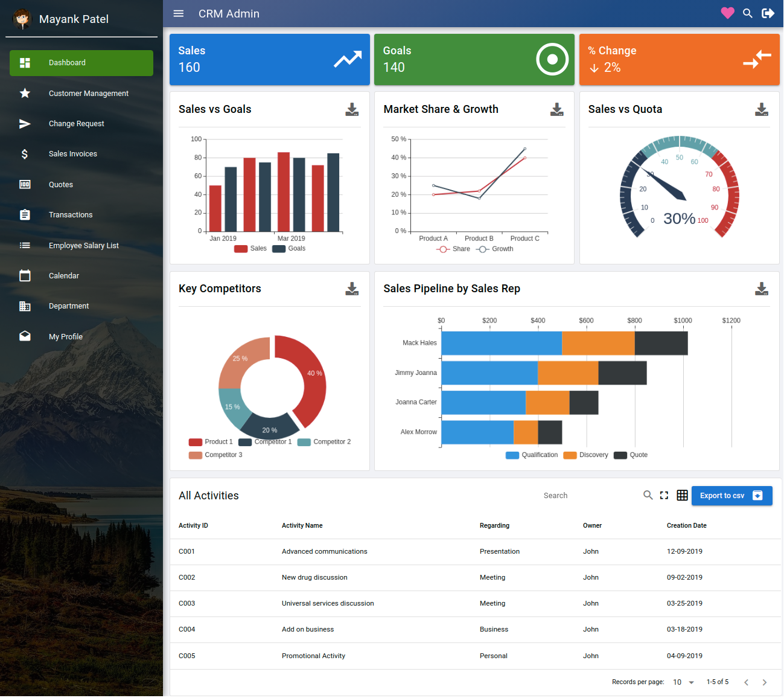Click the Export to csv button
The width and height of the screenshot is (784, 698).
pyautogui.click(x=731, y=495)
